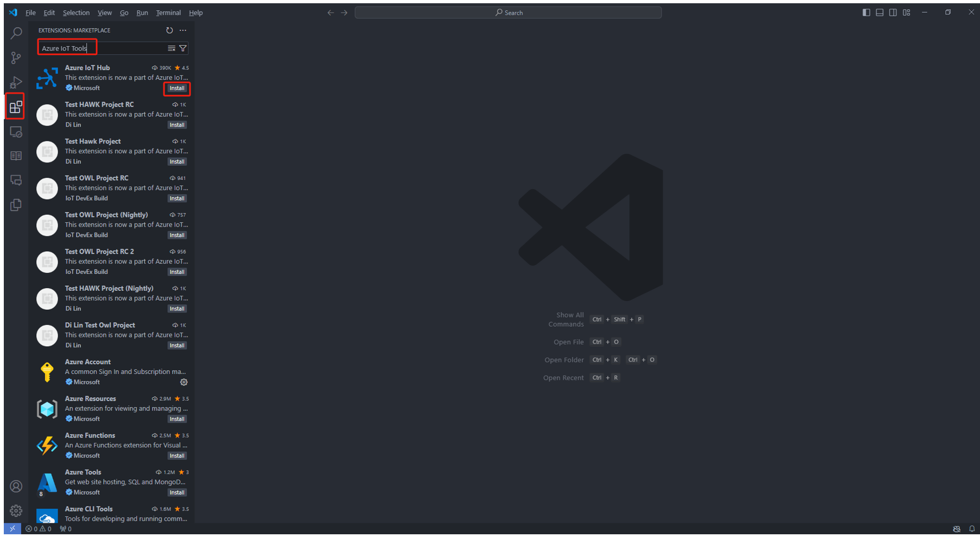Image resolution: width=980 pixels, height=537 pixels.
Task: Open the Accounts icon at bottom left
Action: point(16,486)
